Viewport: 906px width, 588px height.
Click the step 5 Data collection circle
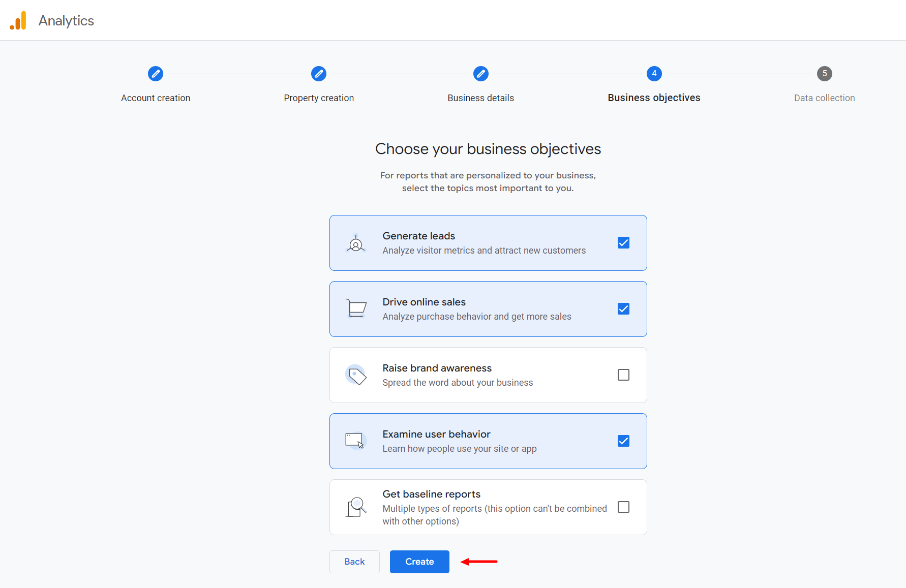[x=825, y=74]
